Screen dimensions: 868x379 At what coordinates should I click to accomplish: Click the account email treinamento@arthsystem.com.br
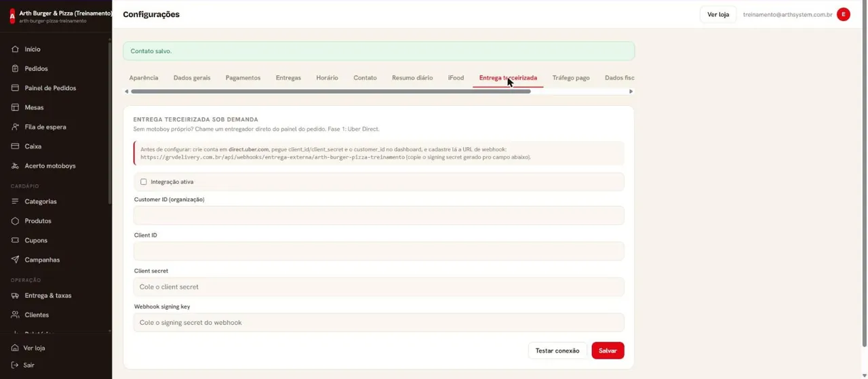coord(787,14)
